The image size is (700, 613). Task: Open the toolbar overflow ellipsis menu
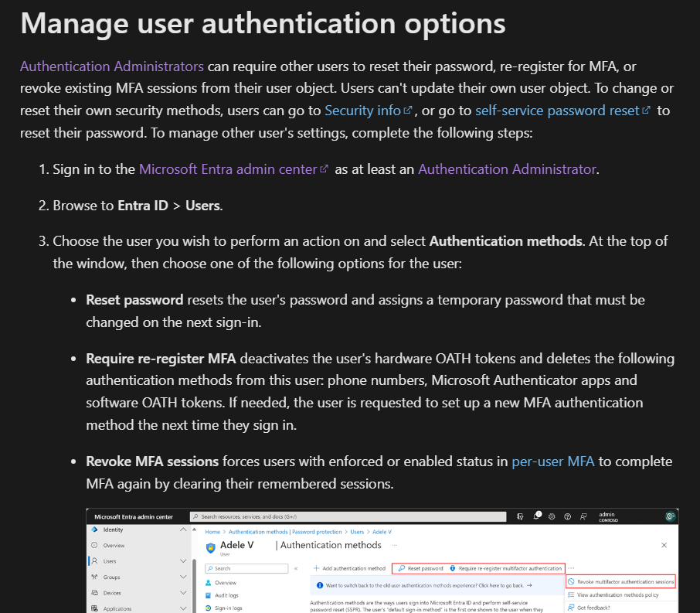572,568
